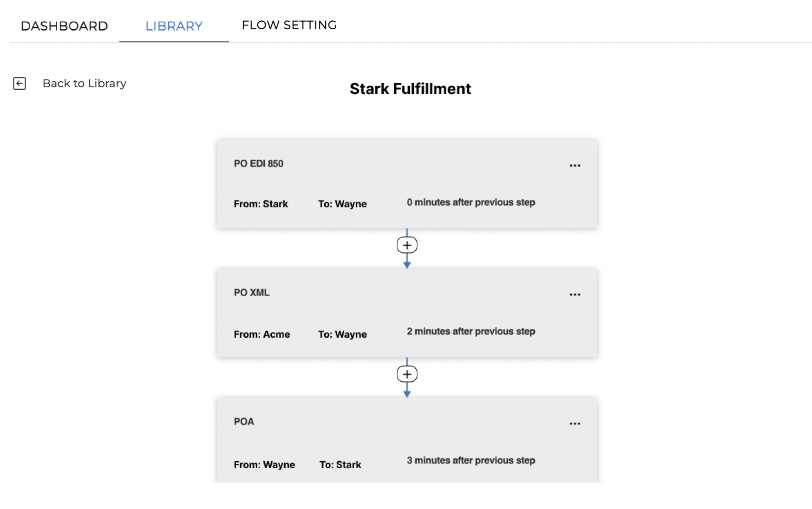Click the Stark Fulfillment flow title
This screenshot has width=812, height=509.
point(410,89)
